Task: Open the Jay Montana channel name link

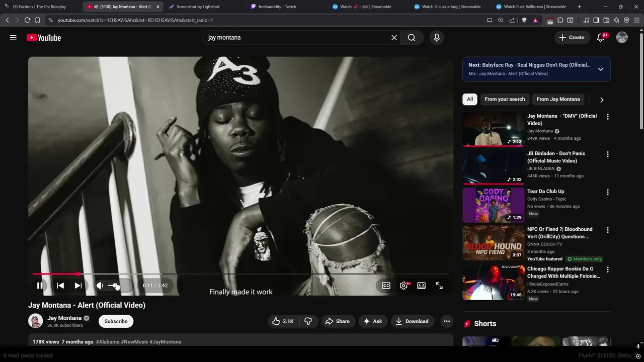Action: [x=64, y=318]
